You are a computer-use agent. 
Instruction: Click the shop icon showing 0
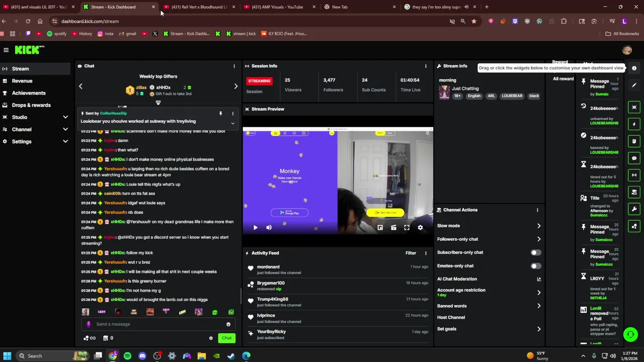coord(108,338)
